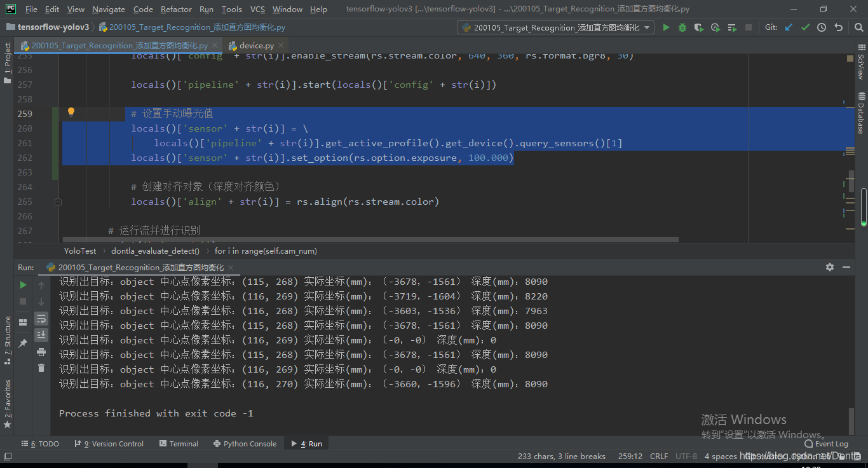868x468 pixels.
Task: Open the Navigate menu
Action: tap(109, 9)
